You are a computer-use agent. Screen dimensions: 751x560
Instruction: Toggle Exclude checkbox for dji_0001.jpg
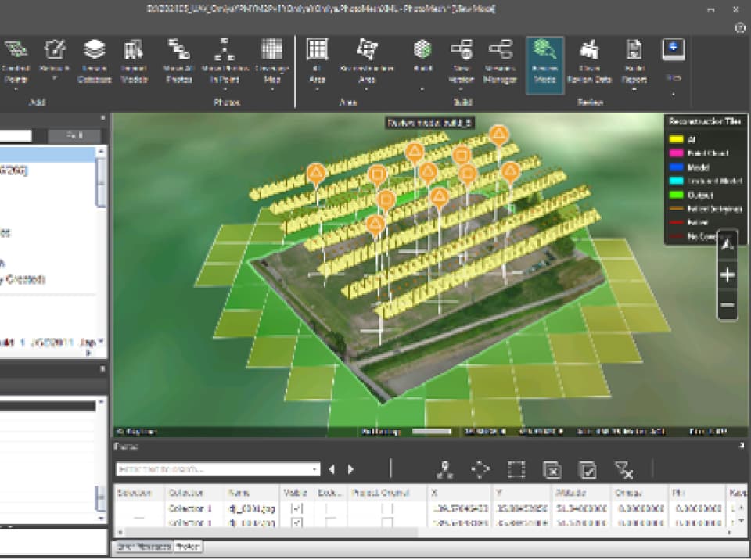[330, 508]
